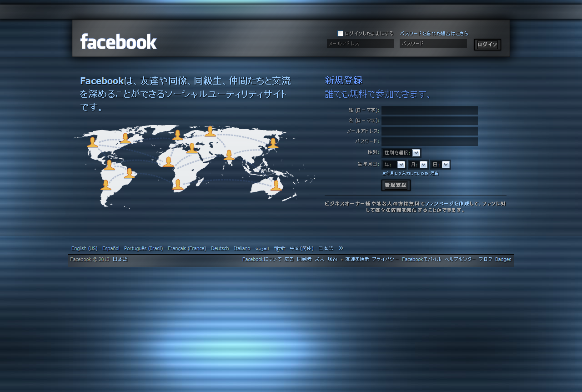The width and height of the screenshot is (582, 392).
Task: Focus the login メールアドレス field
Action: click(361, 43)
